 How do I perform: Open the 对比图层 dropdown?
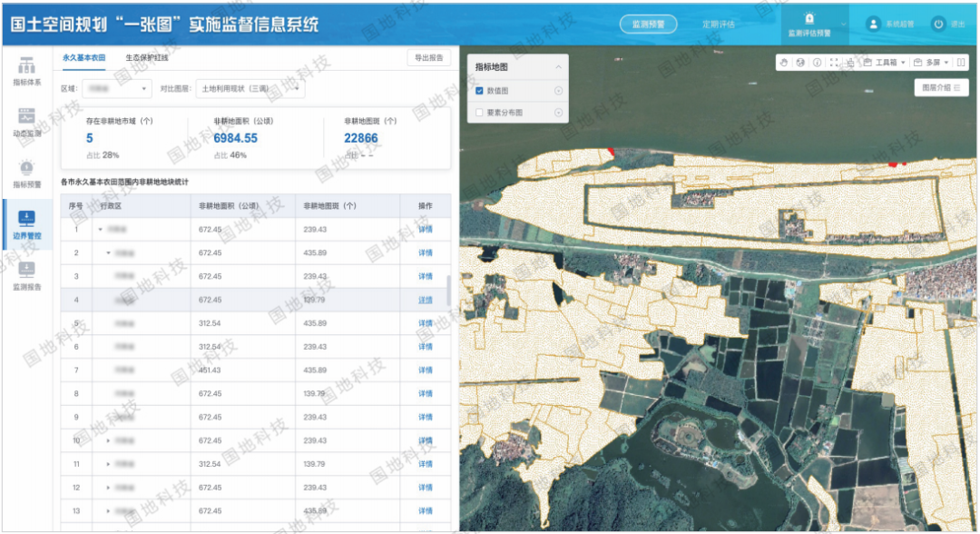click(250, 89)
